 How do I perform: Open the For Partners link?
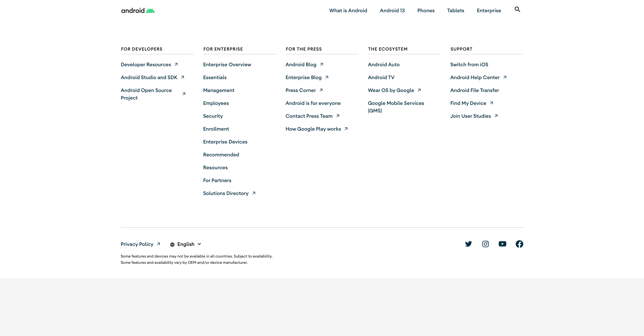click(217, 180)
